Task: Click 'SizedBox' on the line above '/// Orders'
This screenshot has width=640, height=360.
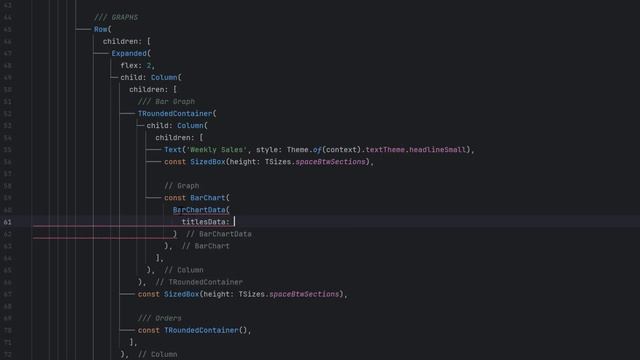Action: tap(181, 294)
